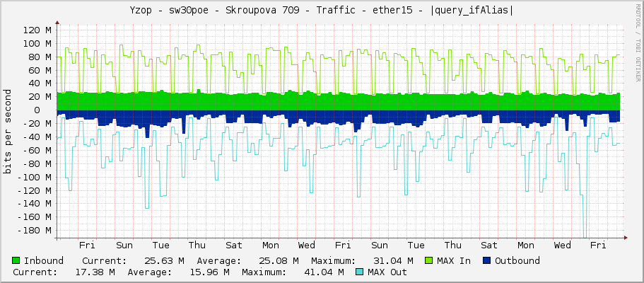Click the '-160 M' y-axis label

pyautogui.click(x=35, y=217)
